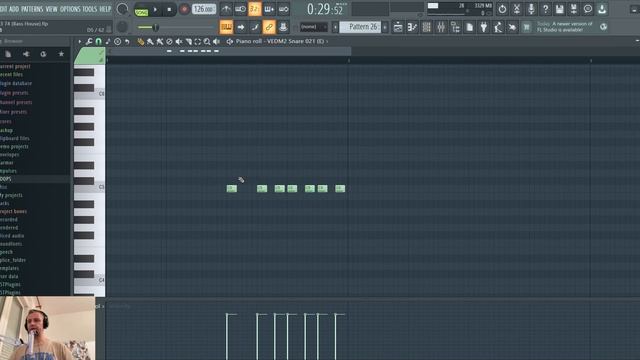The height and width of the screenshot is (360, 640).
Task: Click the download content icon
Action: [602, 9]
